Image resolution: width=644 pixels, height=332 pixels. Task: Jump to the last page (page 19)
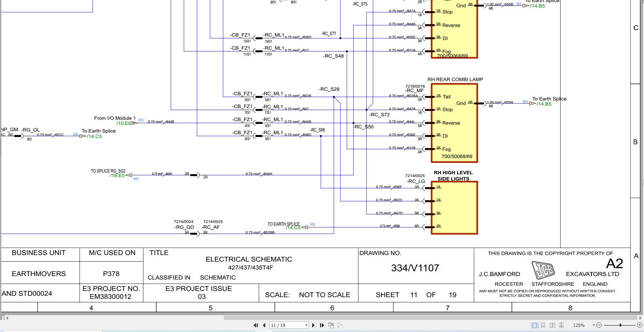[322, 325]
